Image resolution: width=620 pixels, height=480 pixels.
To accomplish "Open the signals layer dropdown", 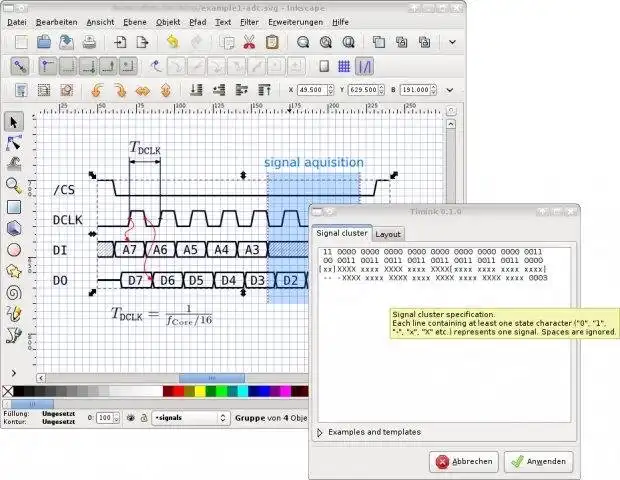I will click(x=191, y=418).
